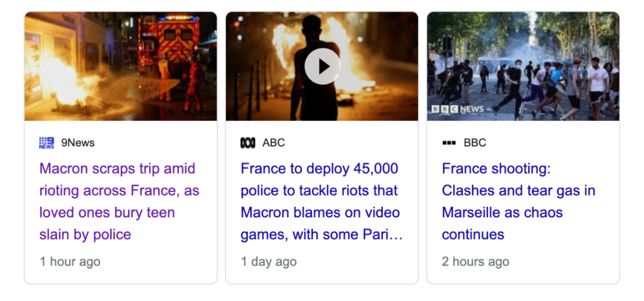This screenshot has width=644, height=301.
Task: Click the BBC News watermark on photo
Action: [x=457, y=109]
